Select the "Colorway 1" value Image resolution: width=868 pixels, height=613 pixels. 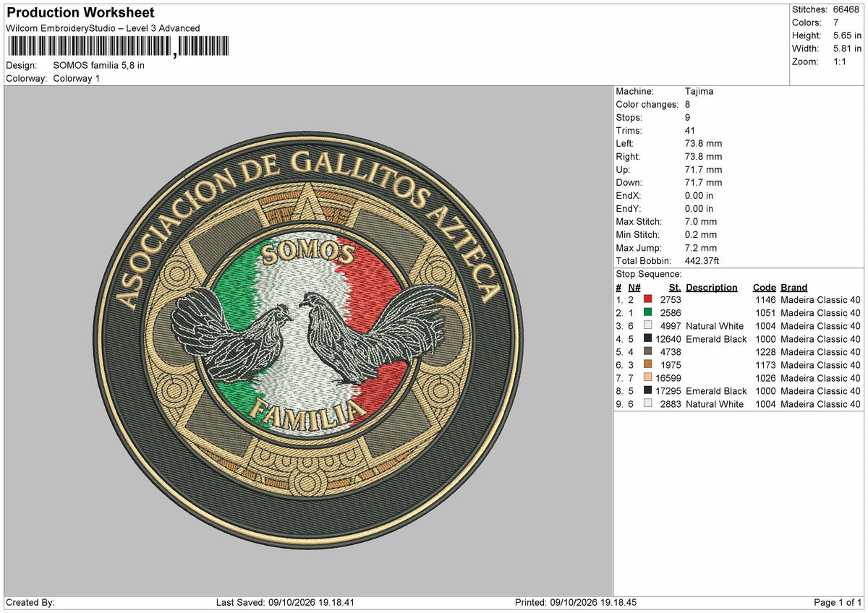point(77,78)
